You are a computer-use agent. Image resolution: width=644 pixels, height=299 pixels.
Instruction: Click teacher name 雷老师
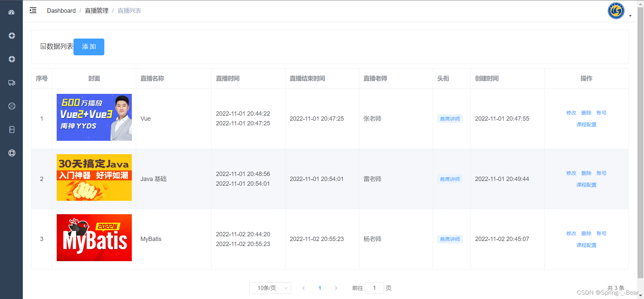372,179
